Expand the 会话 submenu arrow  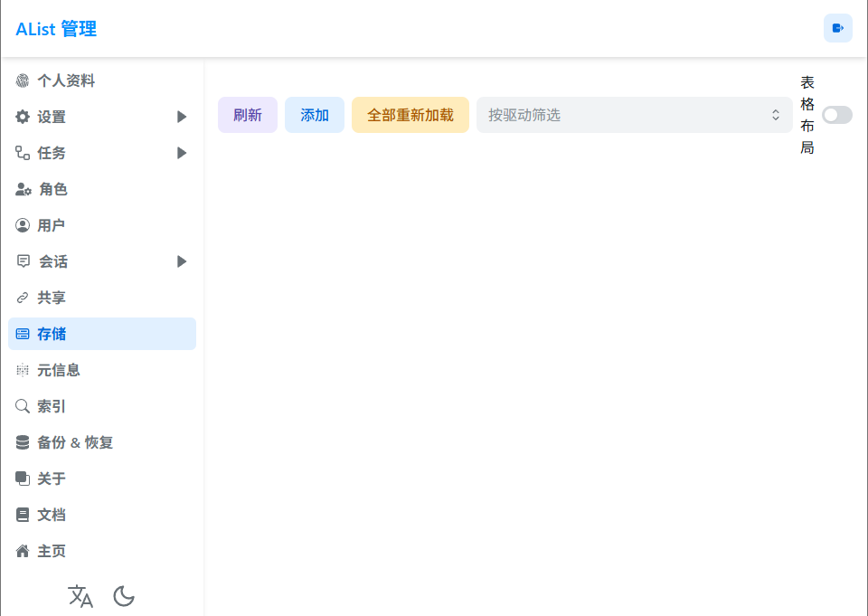coord(182,261)
